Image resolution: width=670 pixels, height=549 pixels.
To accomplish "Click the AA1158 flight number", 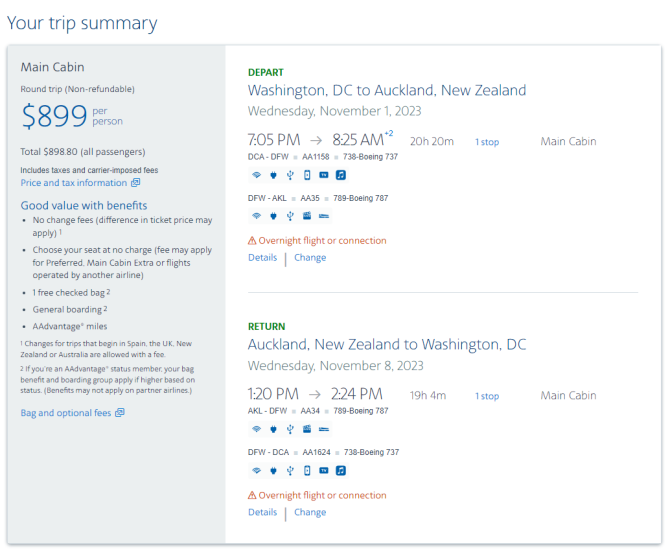I will click(316, 157).
